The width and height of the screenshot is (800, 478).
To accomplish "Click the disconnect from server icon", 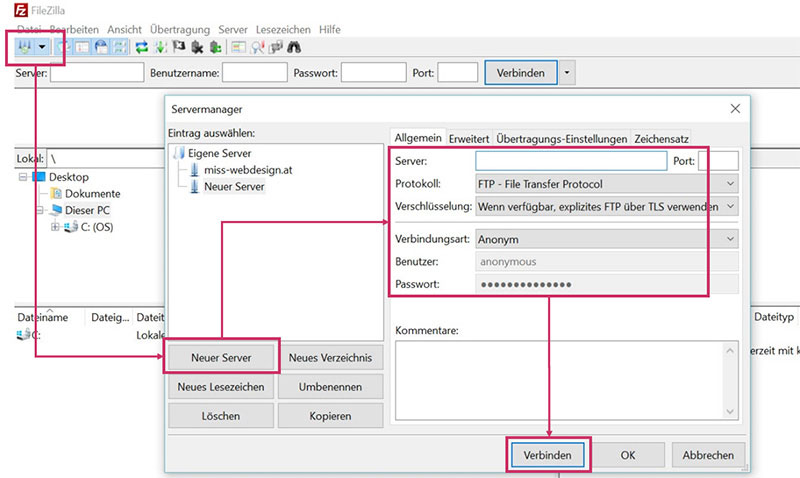I will (x=197, y=47).
